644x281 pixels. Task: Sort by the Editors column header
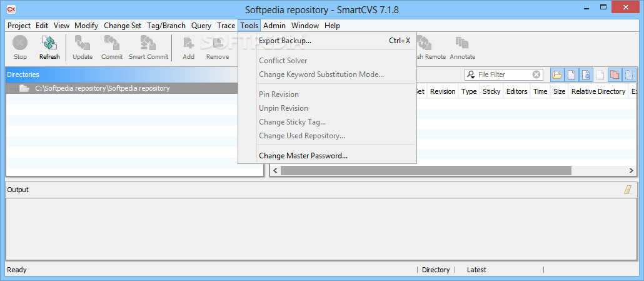[516, 91]
